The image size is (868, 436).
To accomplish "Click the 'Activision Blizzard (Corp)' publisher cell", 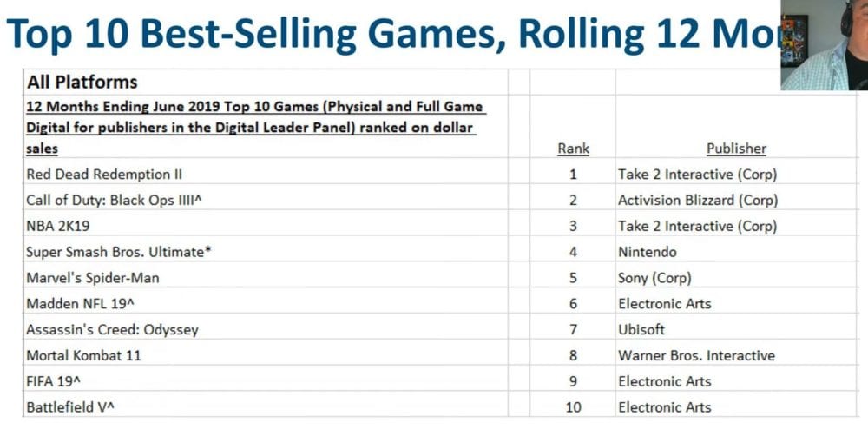I will pyautogui.click(x=698, y=200).
